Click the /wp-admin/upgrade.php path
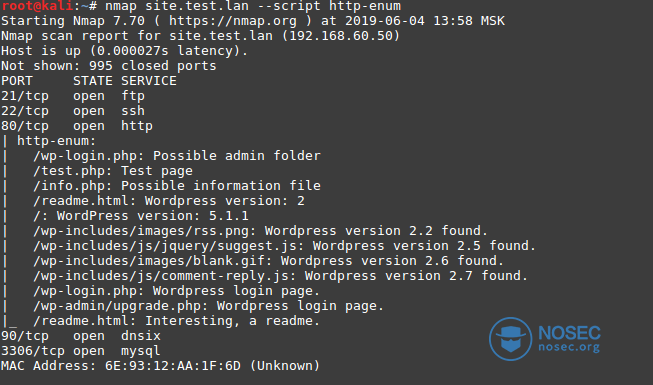Viewport: 653px width, 385px height. pyautogui.click(x=121, y=306)
